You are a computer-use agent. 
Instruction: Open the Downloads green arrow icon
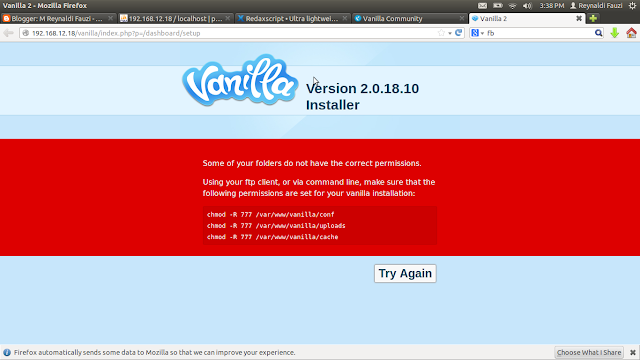coord(614,33)
